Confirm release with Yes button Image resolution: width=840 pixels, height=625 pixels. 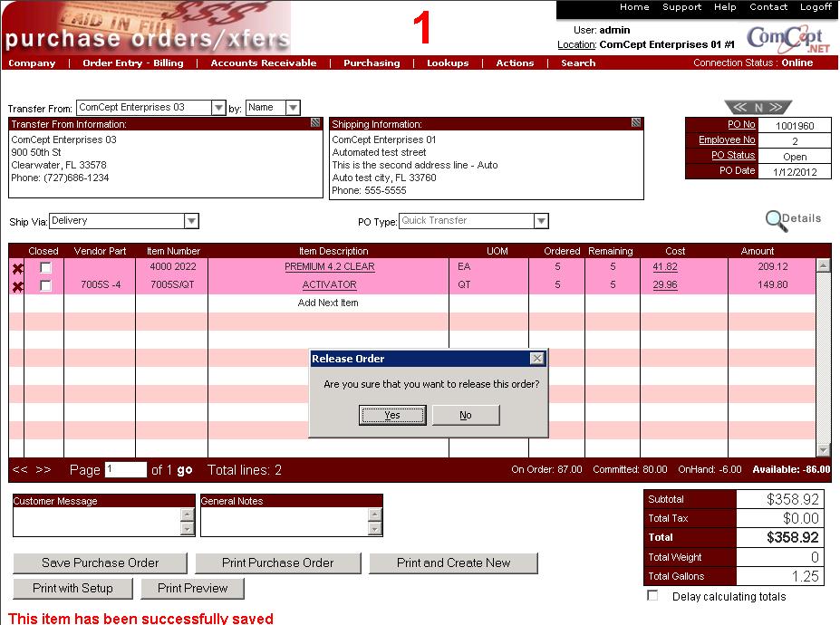click(392, 415)
